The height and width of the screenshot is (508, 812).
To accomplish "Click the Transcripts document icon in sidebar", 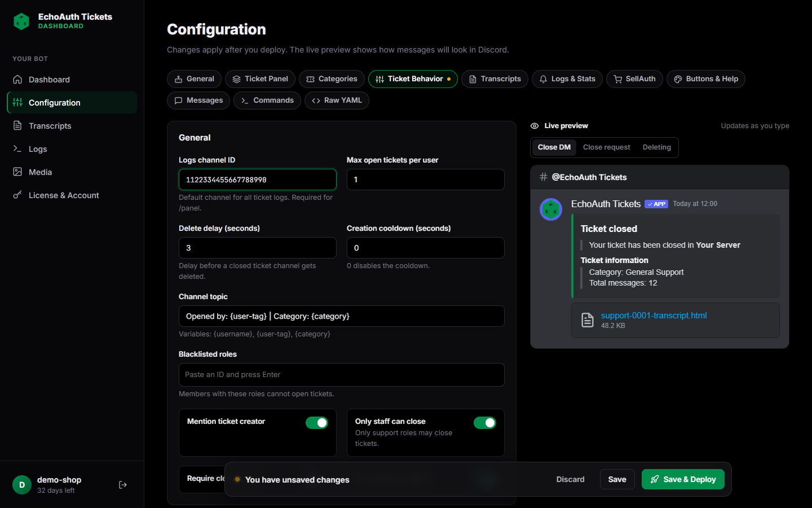I will tap(17, 126).
